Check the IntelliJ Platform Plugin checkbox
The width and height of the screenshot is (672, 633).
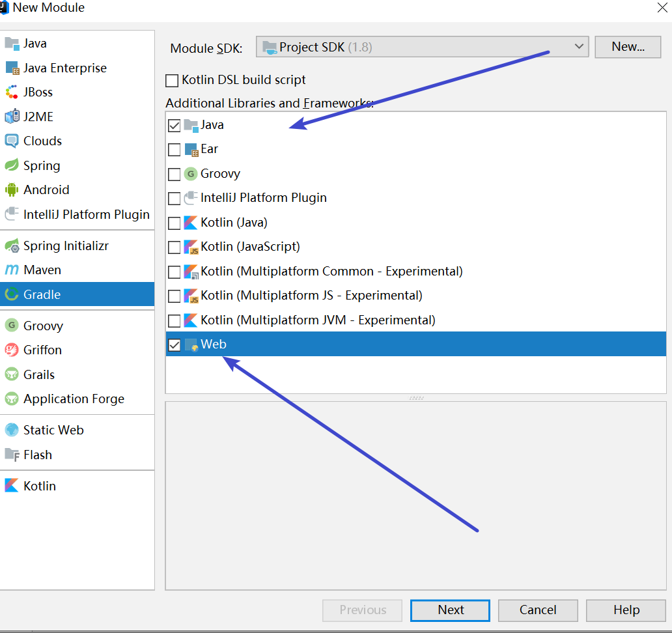[x=174, y=199]
